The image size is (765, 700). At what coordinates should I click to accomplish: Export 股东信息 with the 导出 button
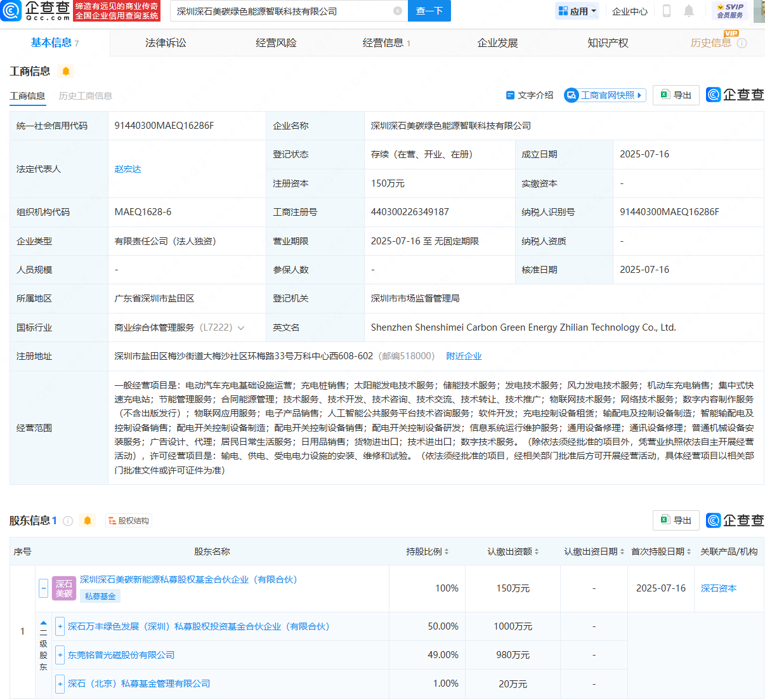pos(676,520)
